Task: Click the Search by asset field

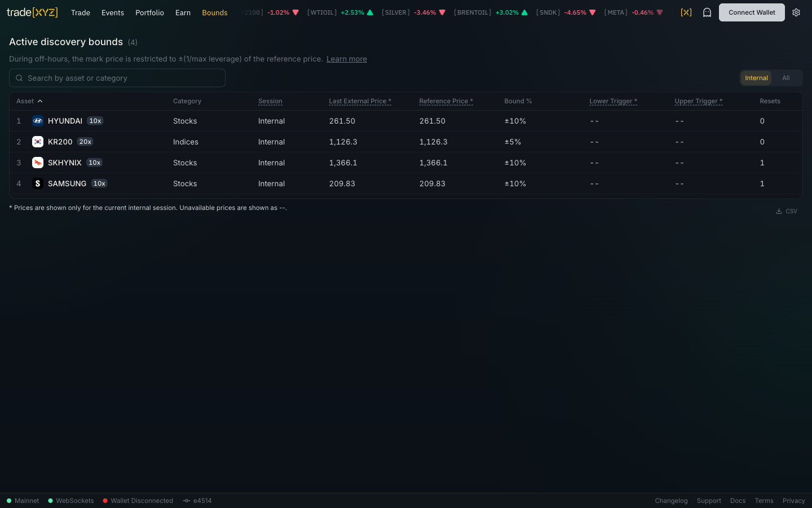Action: (117, 78)
